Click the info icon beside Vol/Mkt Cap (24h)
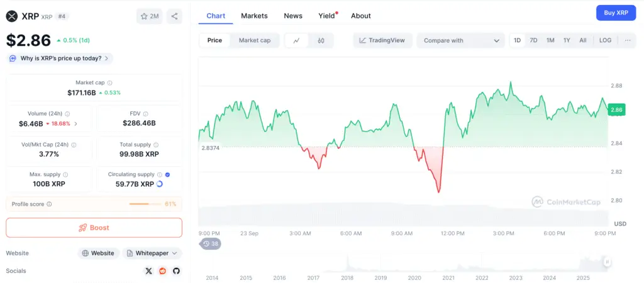Screen dimensions: 644x283 click(x=74, y=145)
